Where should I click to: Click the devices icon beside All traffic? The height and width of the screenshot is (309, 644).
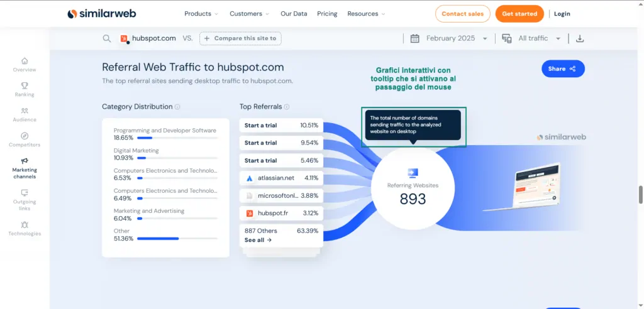tap(507, 38)
